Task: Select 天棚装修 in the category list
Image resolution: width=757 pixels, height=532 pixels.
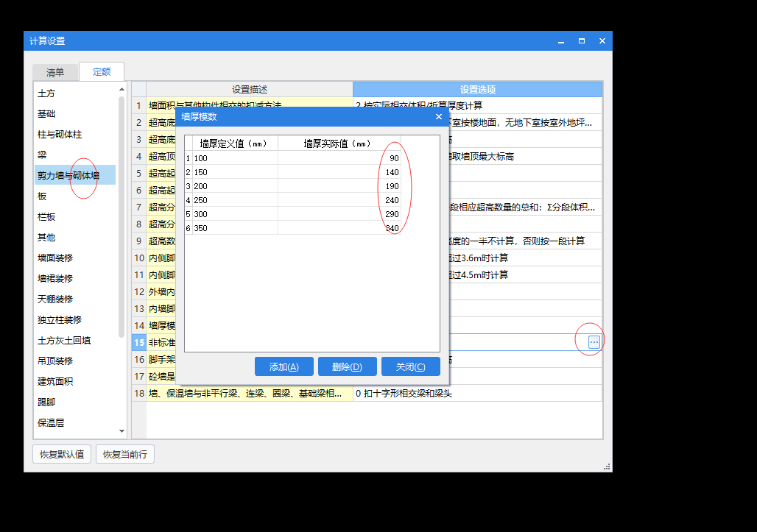Action: [x=75, y=299]
